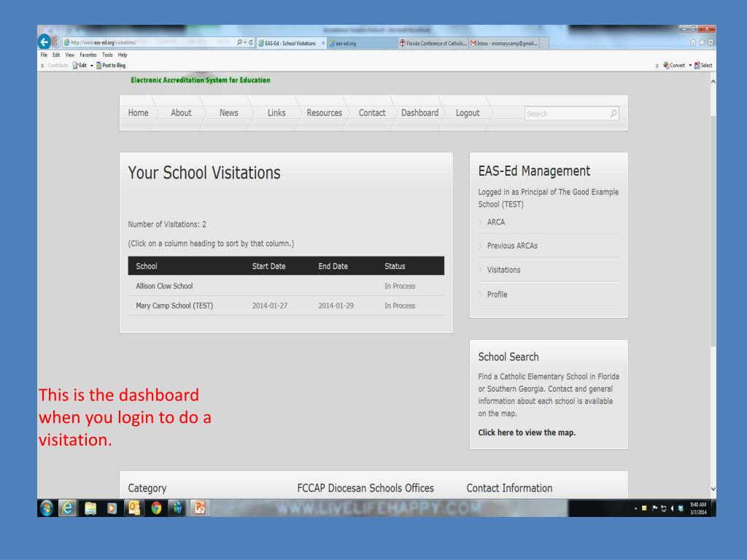
Task: Open the File menu
Action: [x=44, y=55]
